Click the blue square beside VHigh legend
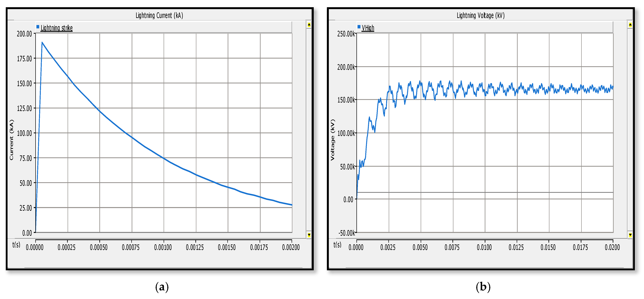Screen dimensions: 644x299 [359, 27]
